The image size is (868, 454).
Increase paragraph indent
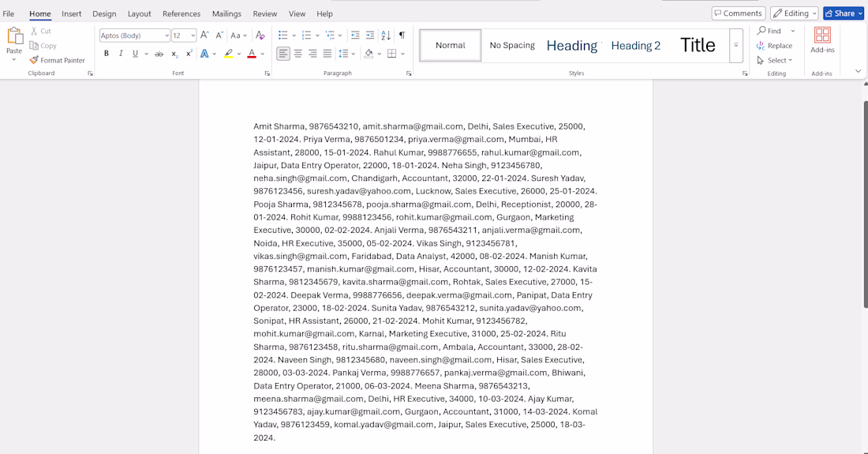tap(370, 36)
